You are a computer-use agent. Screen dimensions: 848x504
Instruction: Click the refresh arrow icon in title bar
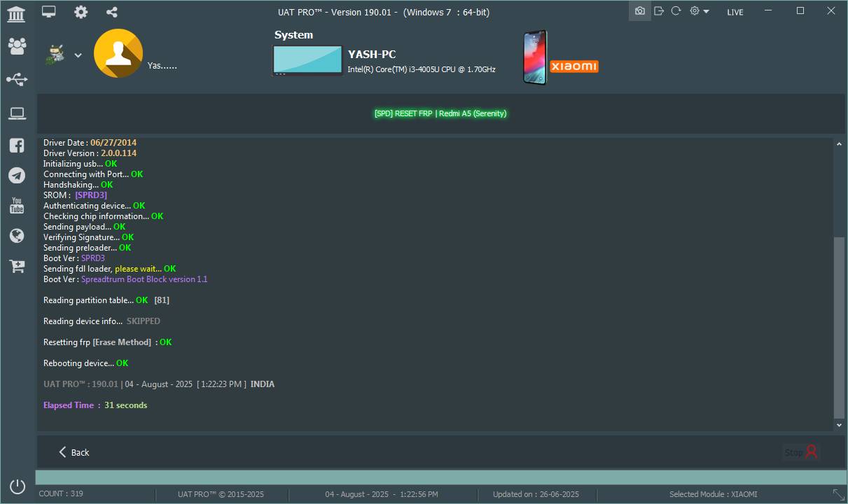(676, 11)
